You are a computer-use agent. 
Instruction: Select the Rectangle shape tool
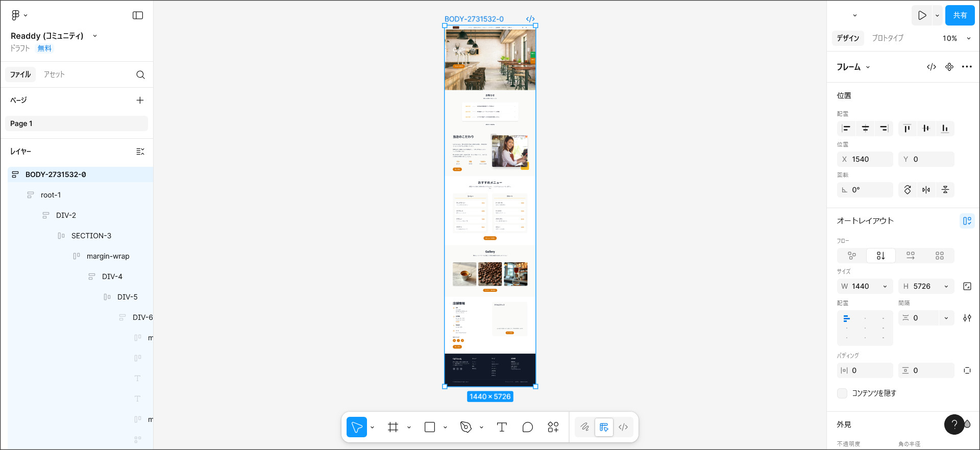click(430, 427)
